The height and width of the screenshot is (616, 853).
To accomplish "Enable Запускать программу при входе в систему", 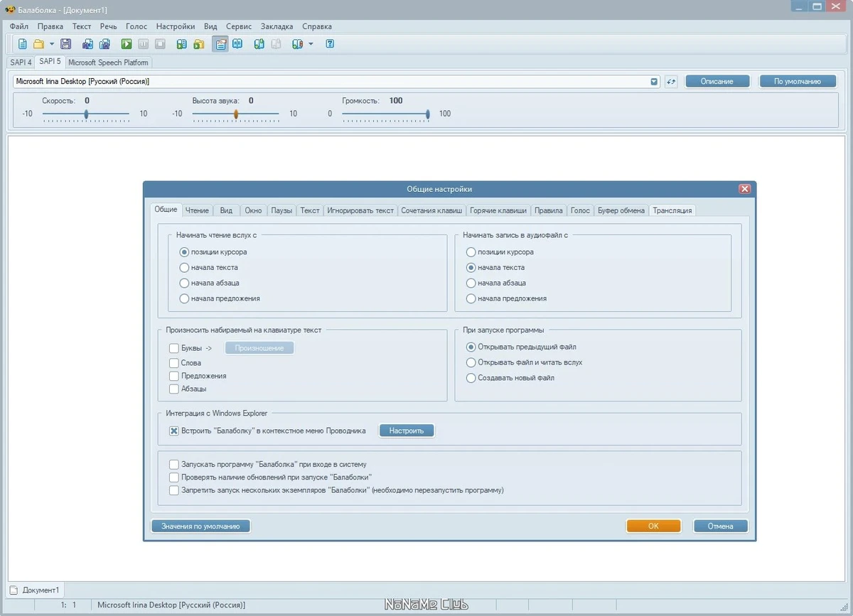I will [x=174, y=465].
